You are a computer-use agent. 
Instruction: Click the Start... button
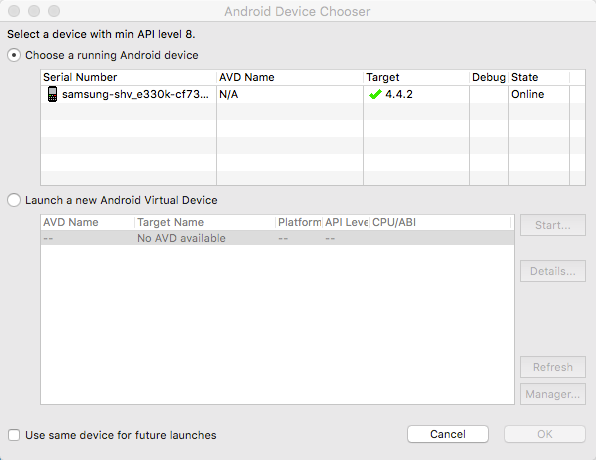tap(553, 225)
